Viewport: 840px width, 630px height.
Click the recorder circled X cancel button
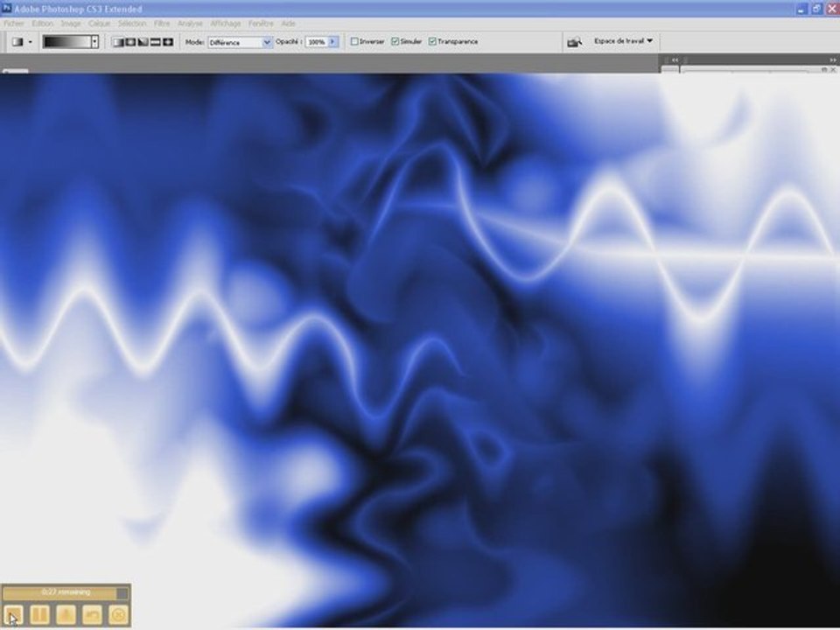[x=119, y=614]
